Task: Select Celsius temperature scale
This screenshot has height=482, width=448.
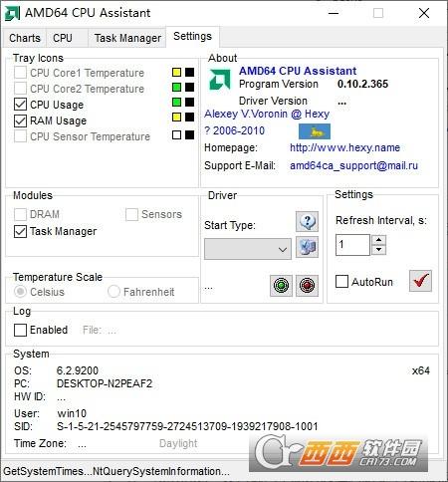Action: (20, 292)
